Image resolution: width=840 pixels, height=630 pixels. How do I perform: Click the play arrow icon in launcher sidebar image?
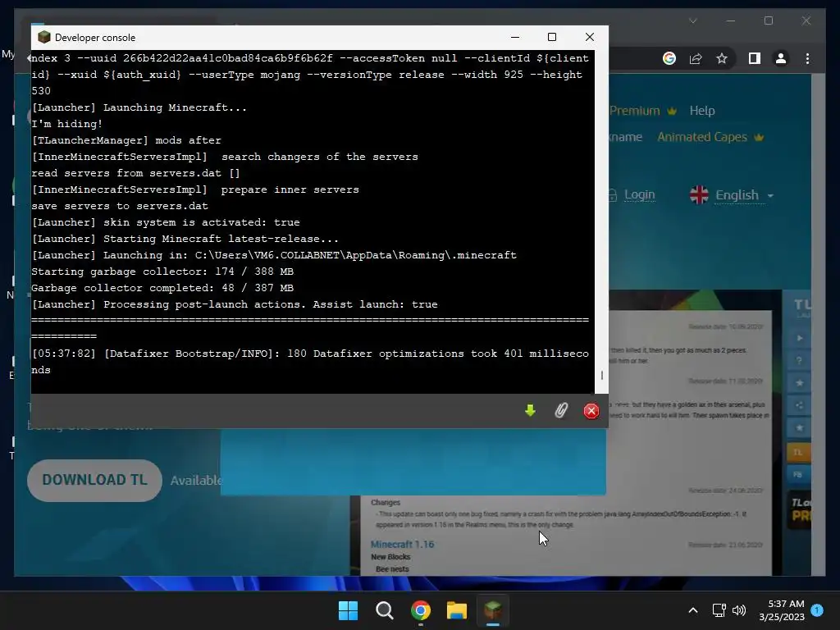coord(799,338)
